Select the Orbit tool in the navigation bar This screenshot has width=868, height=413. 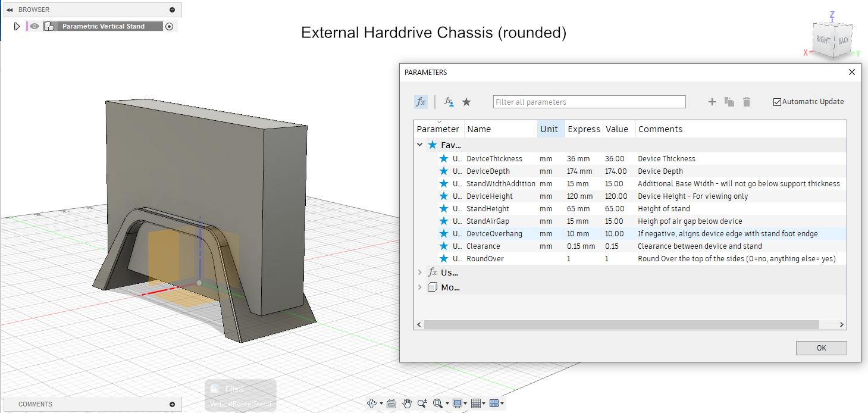point(371,403)
